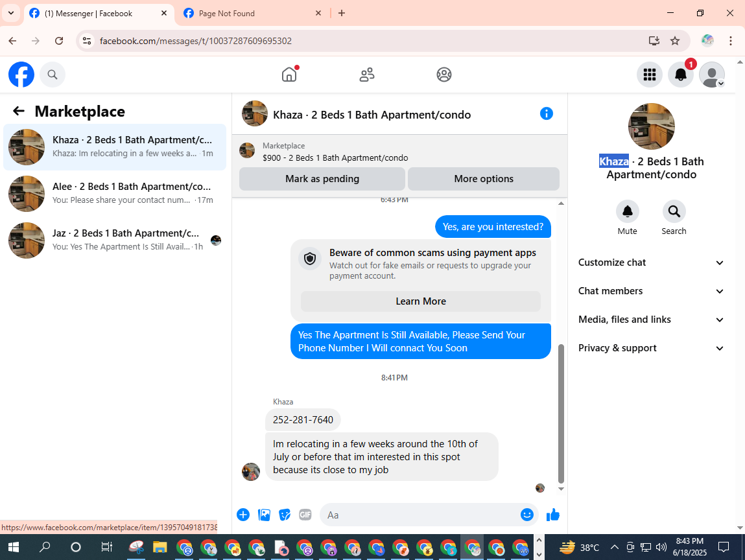This screenshot has height=560, width=745.
Task: Click the chat messages vertical scrollbar
Action: pos(561,414)
